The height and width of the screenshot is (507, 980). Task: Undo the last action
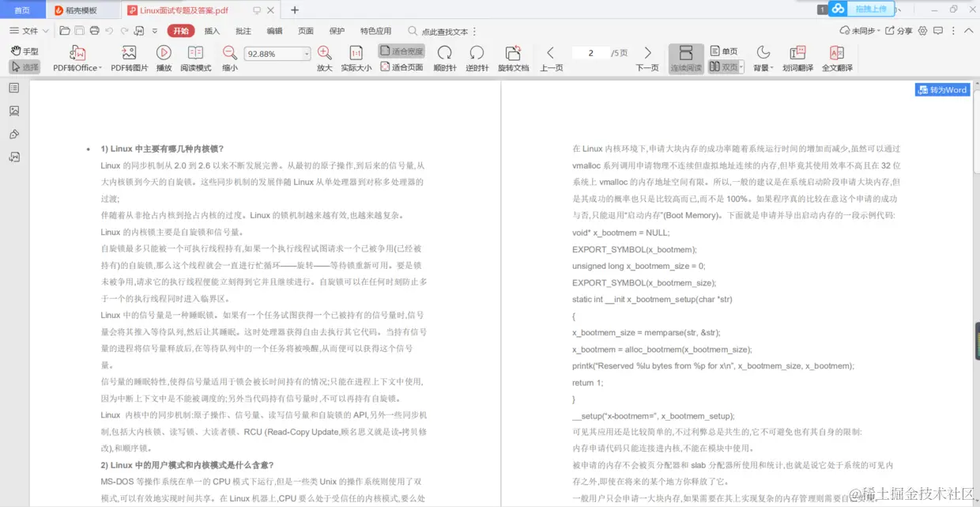[x=109, y=31]
